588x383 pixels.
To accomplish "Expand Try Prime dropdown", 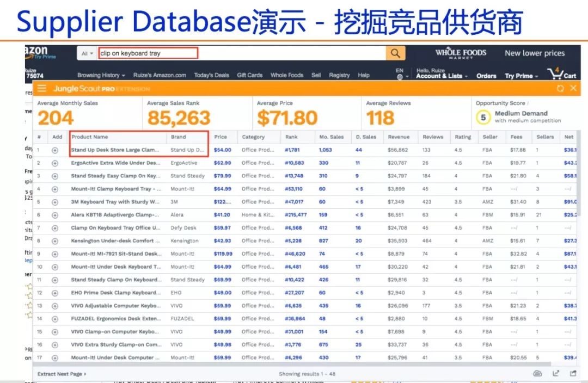I will pyautogui.click(x=521, y=76).
